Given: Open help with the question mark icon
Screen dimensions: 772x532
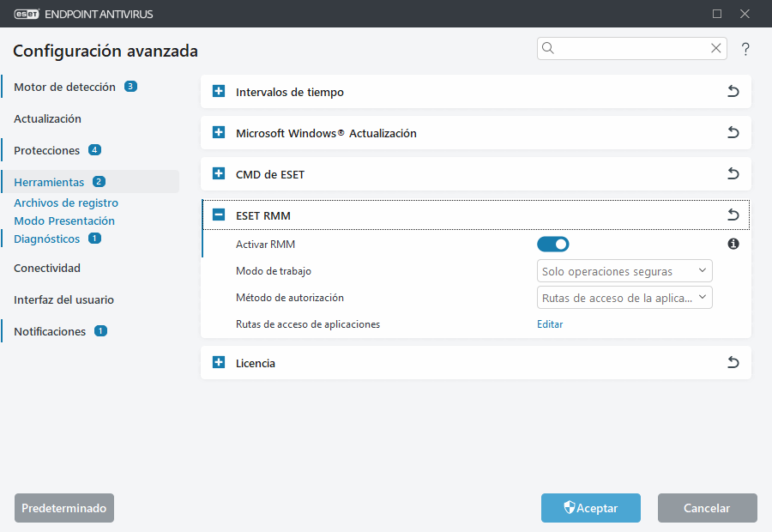Looking at the screenshot, I should coord(745,49).
